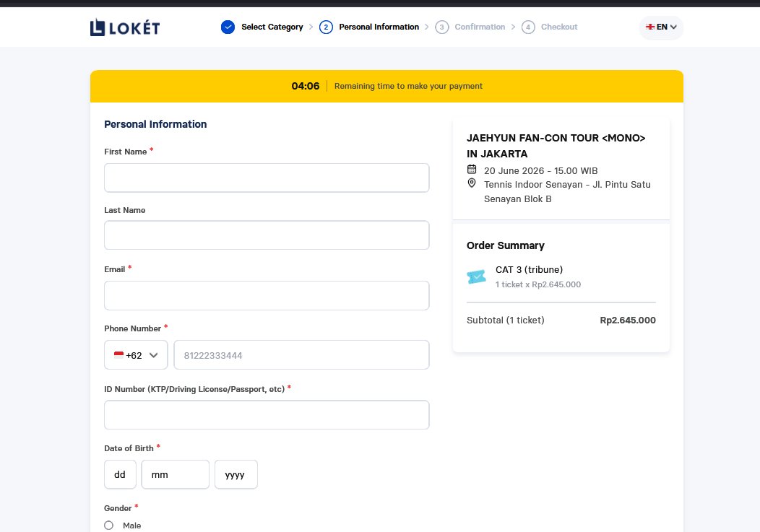Click Remaining time to make your payment text
This screenshot has height=532, width=760.
click(408, 86)
